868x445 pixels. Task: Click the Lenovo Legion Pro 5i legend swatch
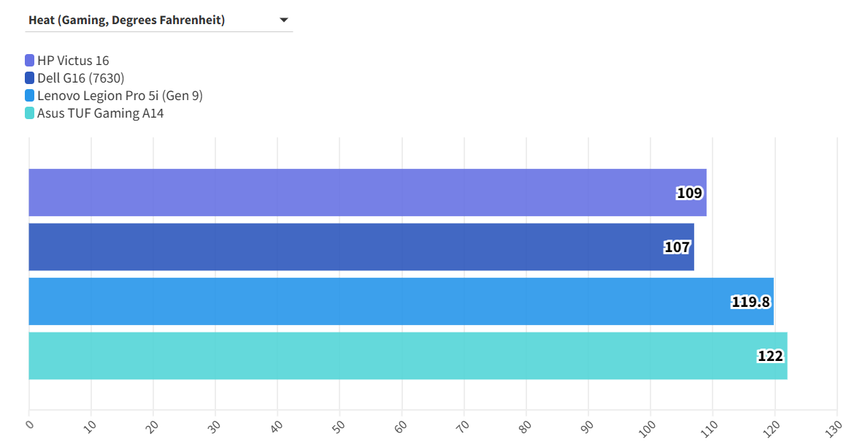[29, 96]
